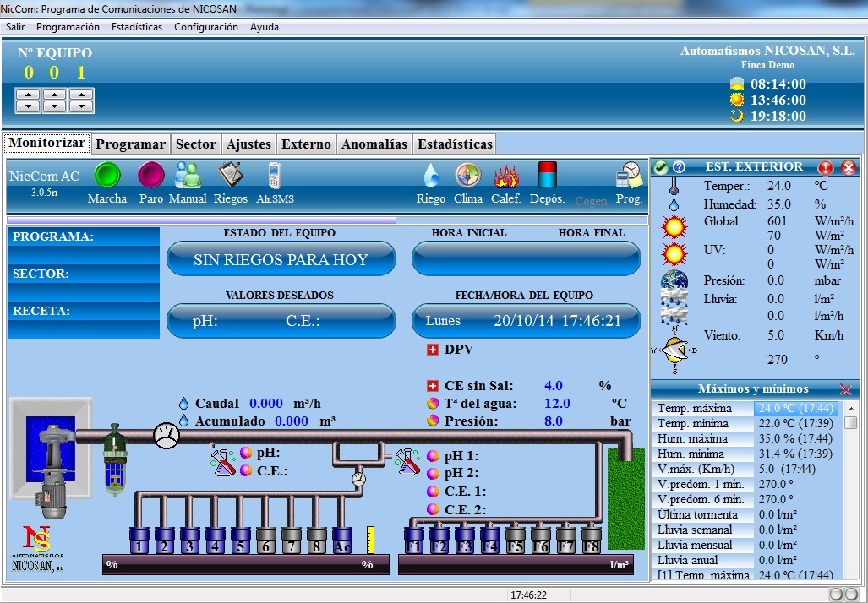Toggle the pH 1 indicator ball
Image resolution: width=868 pixels, height=603 pixels.
(x=433, y=456)
